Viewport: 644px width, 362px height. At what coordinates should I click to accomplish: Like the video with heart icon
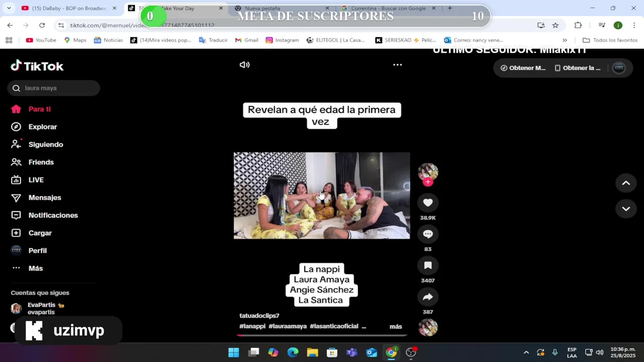[428, 203]
